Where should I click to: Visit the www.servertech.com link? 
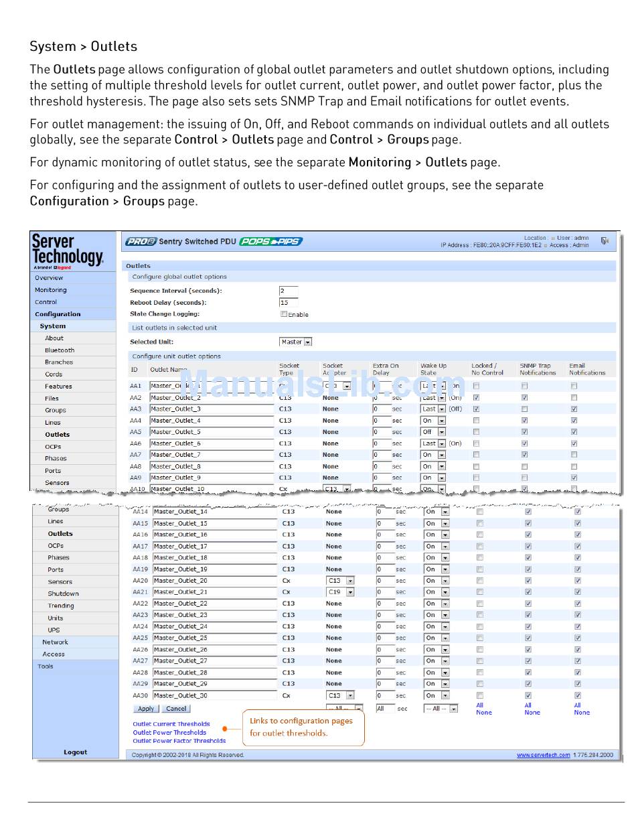(544, 755)
